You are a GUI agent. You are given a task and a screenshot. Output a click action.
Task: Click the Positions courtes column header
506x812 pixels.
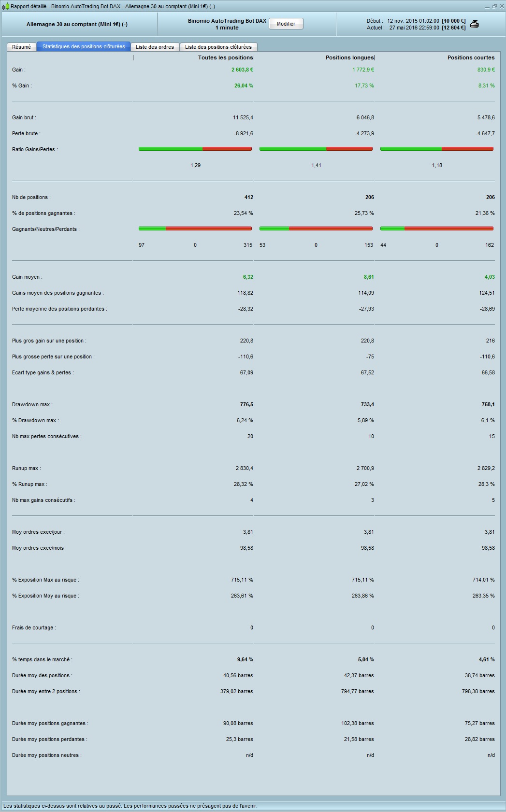click(471, 57)
